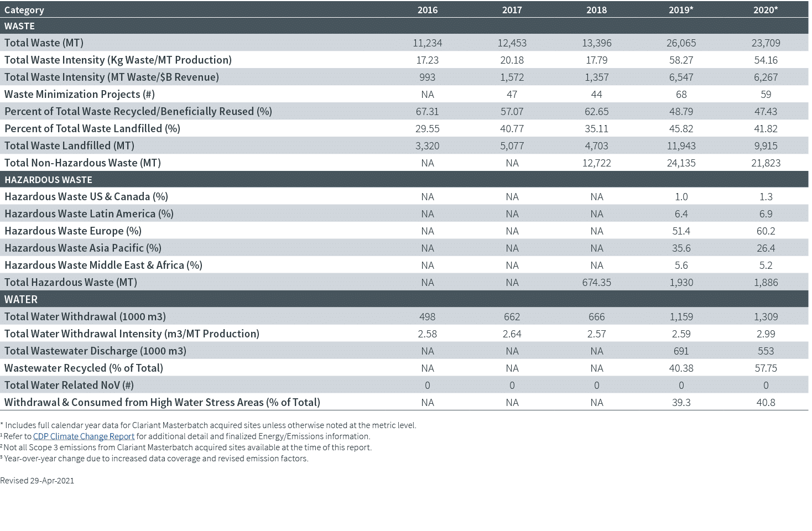Click the 2017 column header
Image resolution: width=812 pixels, height=531 pixels.
(512, 9)
